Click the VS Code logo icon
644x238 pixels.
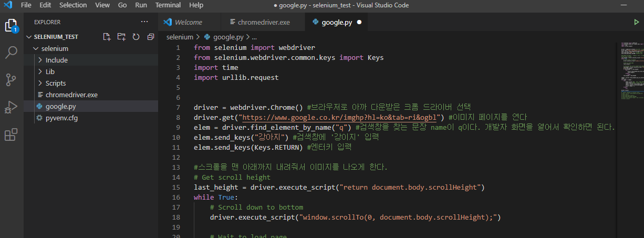point(7,5)
